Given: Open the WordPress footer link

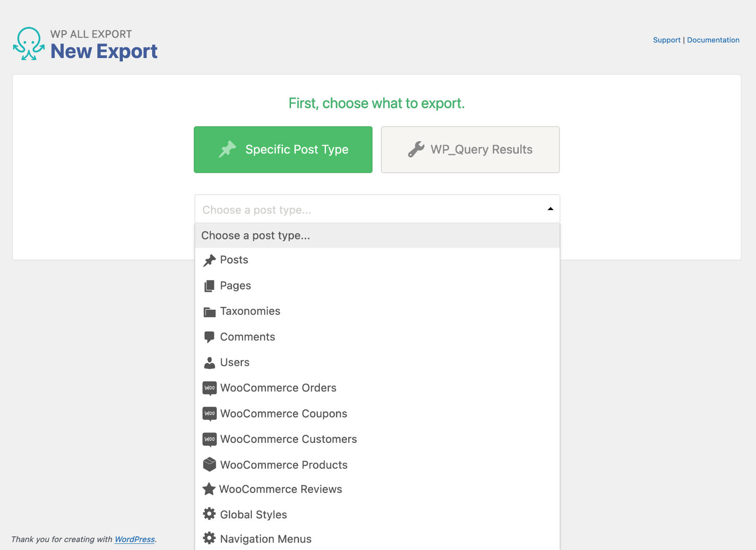Looking at the screenshot, I should coord(135,539).
